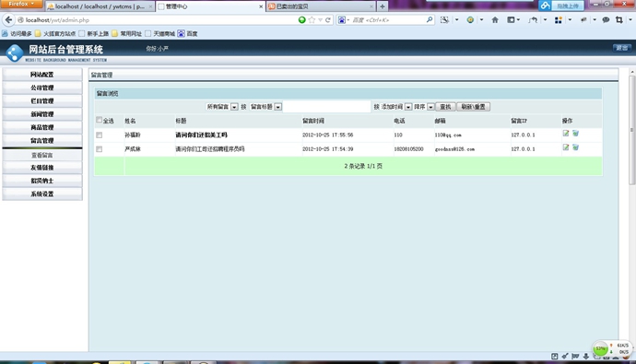Image resolution: width=636 pixels, height=364 pixels.
Task: Open the 商品管理 sidebar menu
Action: (42, 127)
